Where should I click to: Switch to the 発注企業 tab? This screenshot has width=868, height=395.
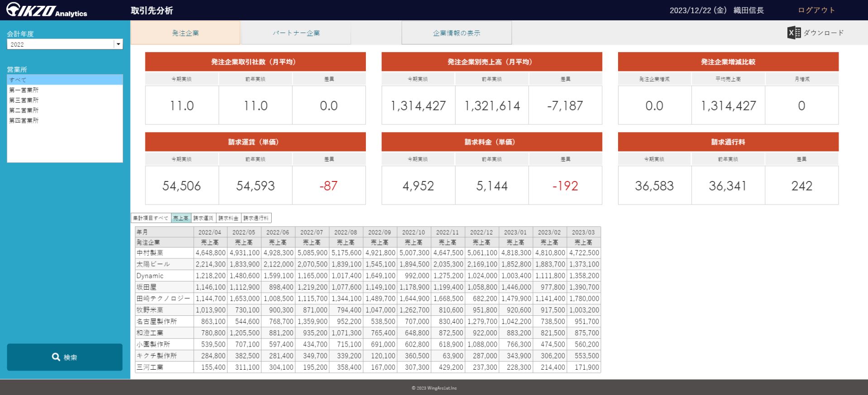(185, 33)
